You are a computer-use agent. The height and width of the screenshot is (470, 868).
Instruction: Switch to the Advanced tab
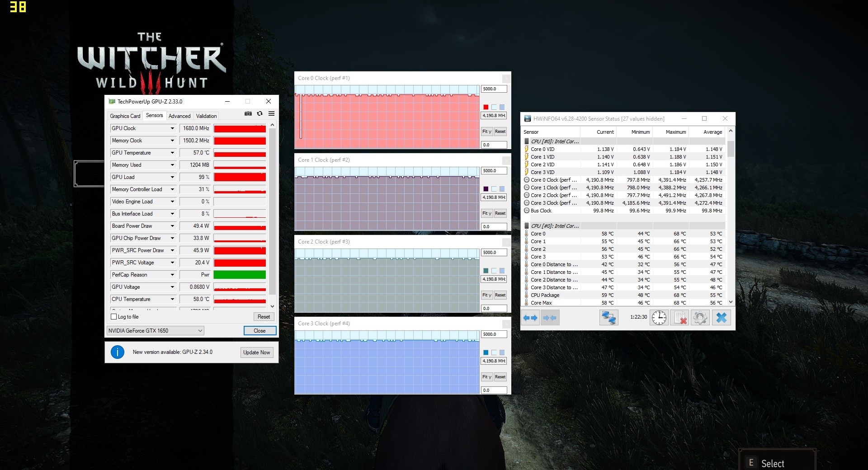[x=179, y=116]
